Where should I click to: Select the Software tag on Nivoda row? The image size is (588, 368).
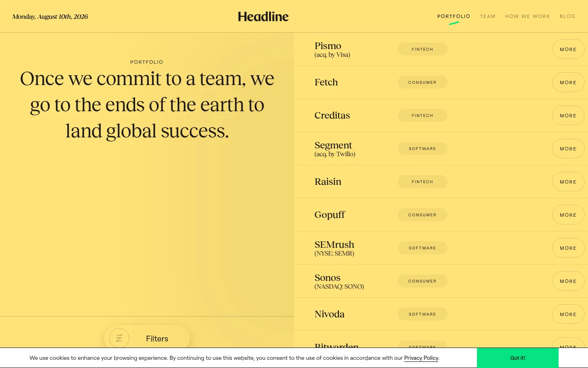[x=423, y=314]
